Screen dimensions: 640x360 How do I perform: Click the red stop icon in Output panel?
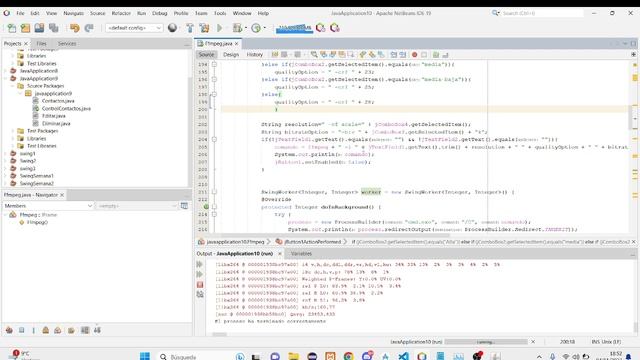click(200, 284)
